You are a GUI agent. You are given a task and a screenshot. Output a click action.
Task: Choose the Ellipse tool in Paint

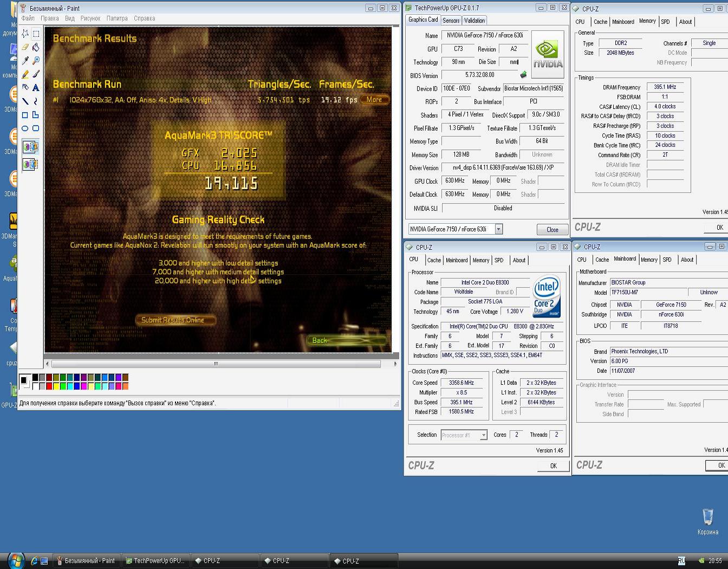[25, 128]
